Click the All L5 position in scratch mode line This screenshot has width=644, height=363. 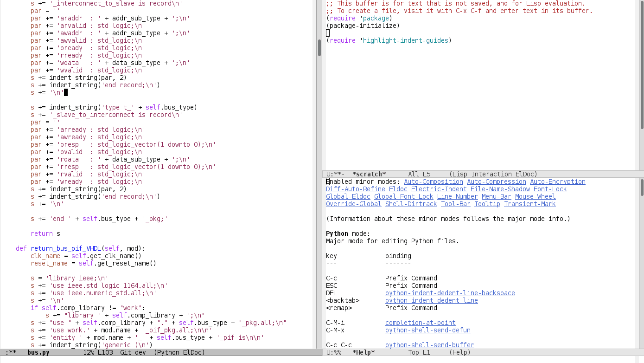(x=419, y=174)
